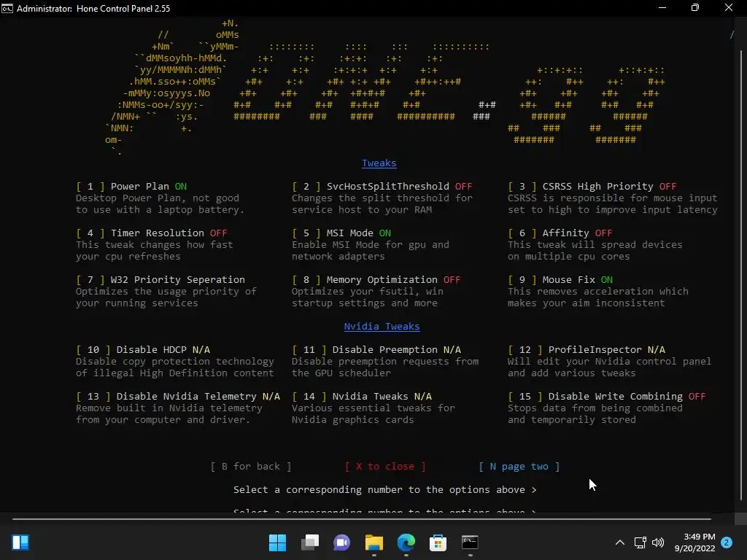The height and width of the screenshot is (560, 747).
Task: Click the text 'Stops data from being combined'
Action: tap(595, 408)
